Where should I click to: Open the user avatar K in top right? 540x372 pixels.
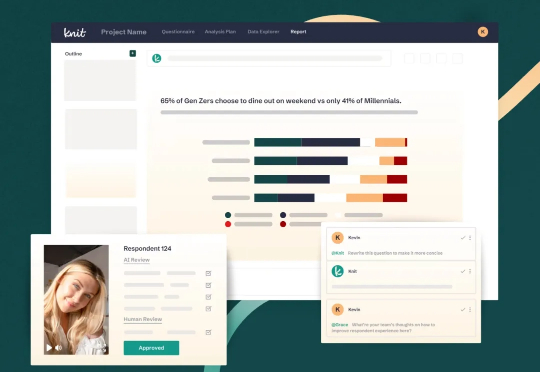tap(483, 32)
